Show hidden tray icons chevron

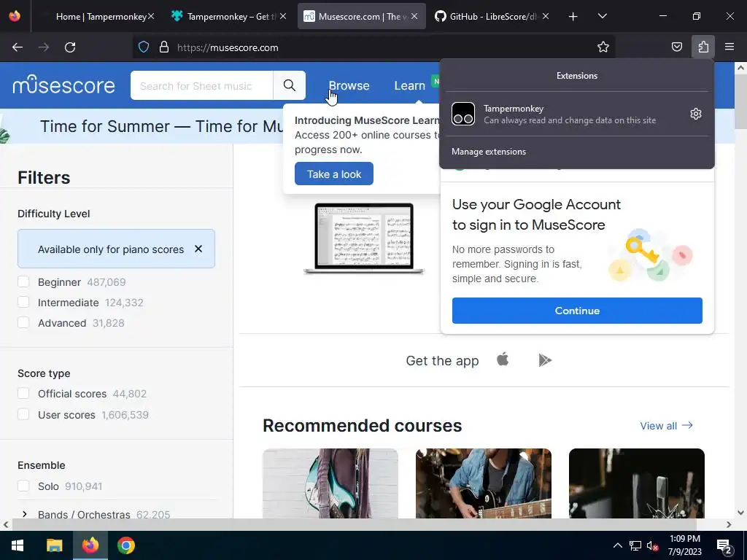click(x=617, y=545)
